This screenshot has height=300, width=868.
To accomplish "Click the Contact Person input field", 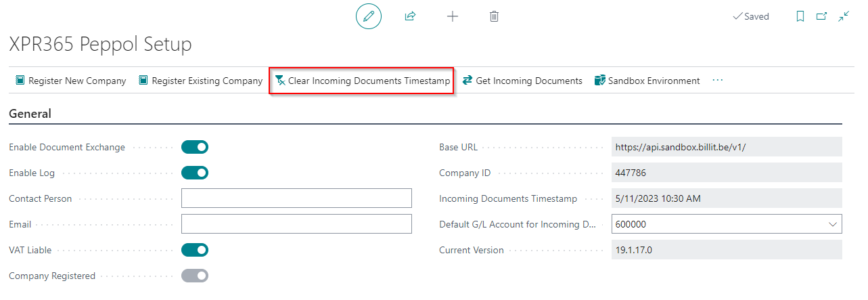I will click(x=296, y=198).
